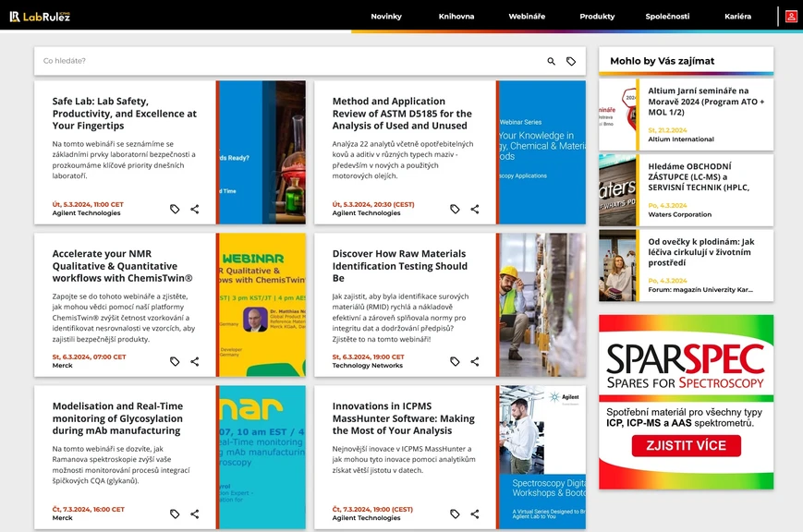This screenshot has height=532, width=803.
Task: Click the SPARSPEC logo in advertisement
Action: [x=686, y=366]
